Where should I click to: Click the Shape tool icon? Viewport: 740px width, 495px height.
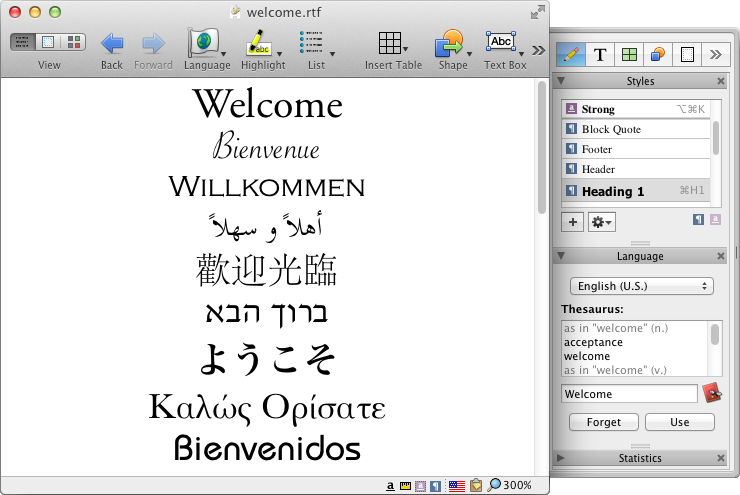[x=449, y=43]
